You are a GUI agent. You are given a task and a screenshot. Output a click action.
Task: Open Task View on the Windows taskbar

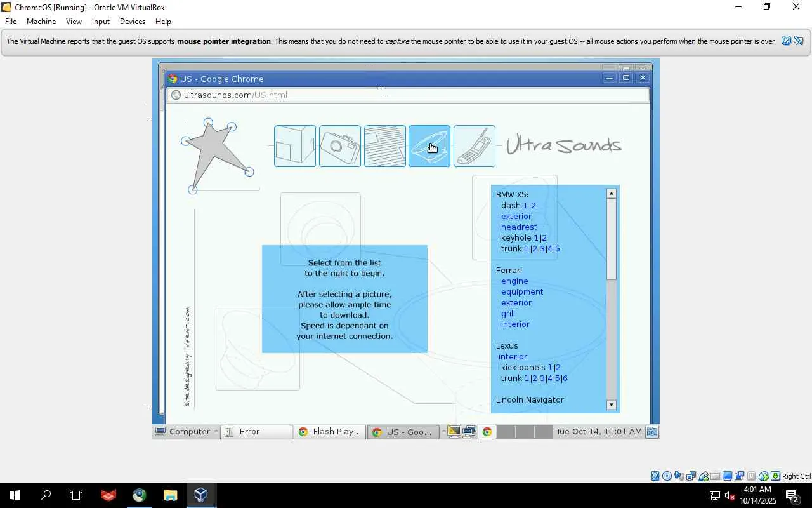[x=76, y=495]
